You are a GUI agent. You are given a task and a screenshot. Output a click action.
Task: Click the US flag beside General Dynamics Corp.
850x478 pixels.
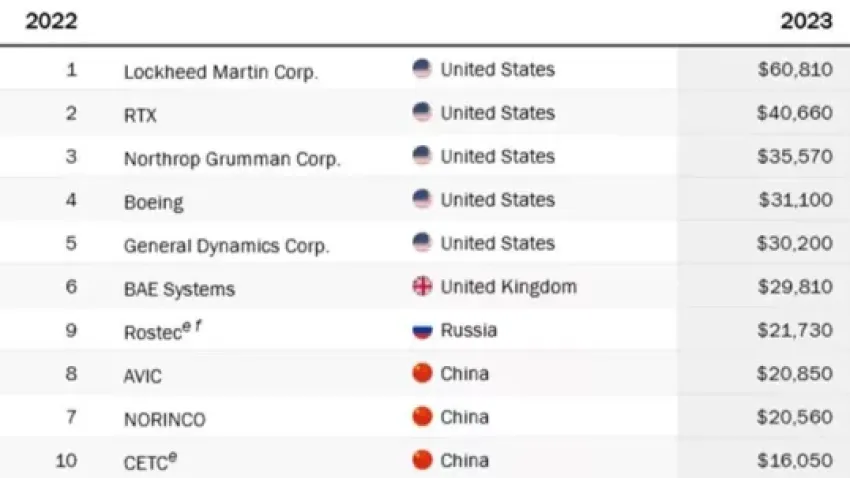click(422, 243)
